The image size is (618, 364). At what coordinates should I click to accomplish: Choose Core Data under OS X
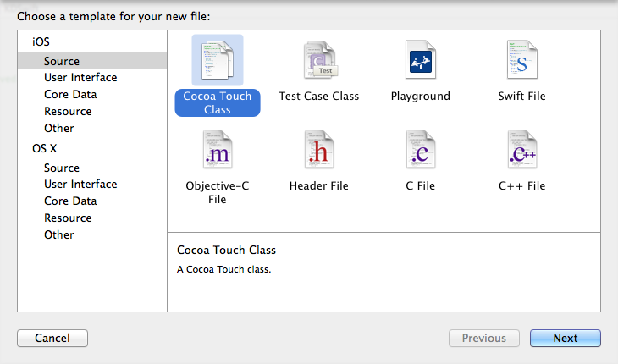(70, 201)
